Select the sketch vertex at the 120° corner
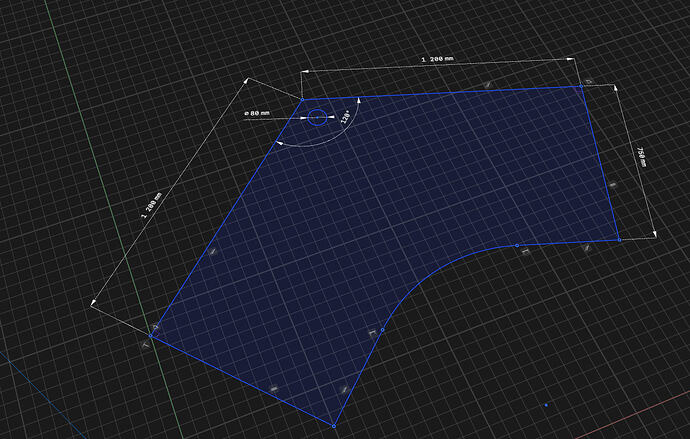 [302, 100]
